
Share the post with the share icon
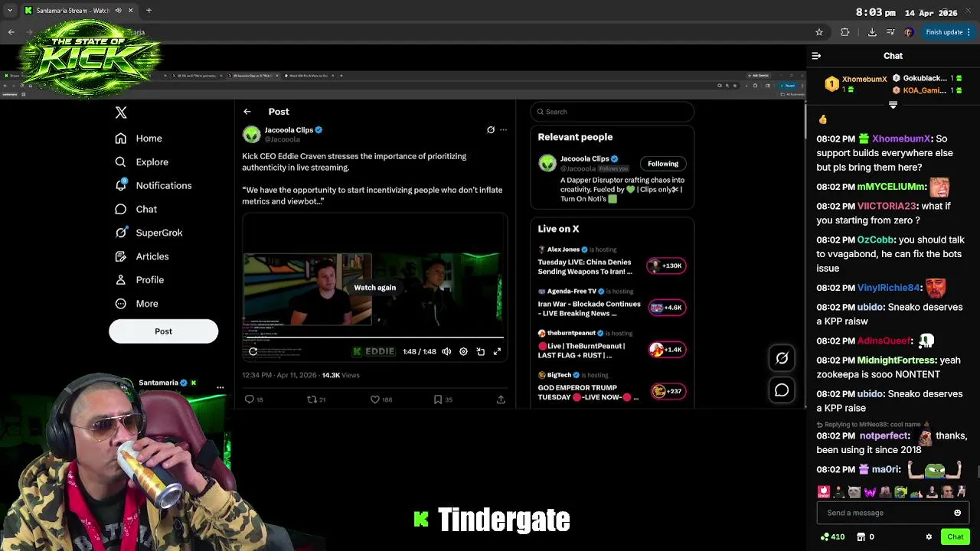click(501, 399)
